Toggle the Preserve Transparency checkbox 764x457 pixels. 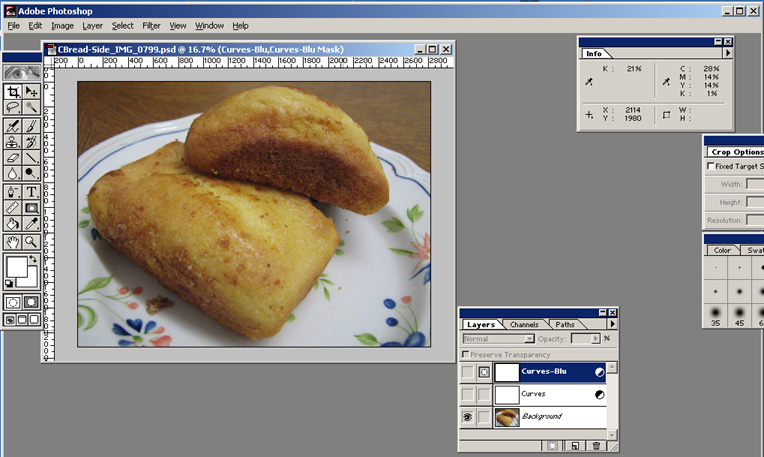click(465, 354)
